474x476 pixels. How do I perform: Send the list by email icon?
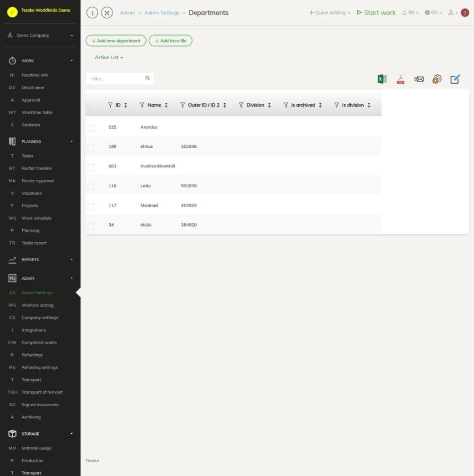[x=419, y=79]
